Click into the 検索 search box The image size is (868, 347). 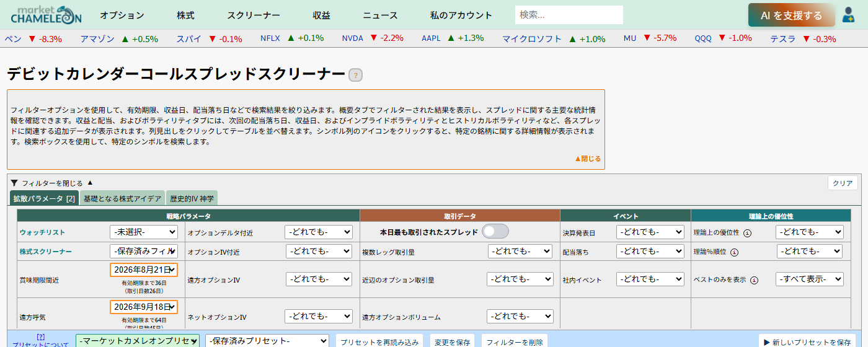569,15
